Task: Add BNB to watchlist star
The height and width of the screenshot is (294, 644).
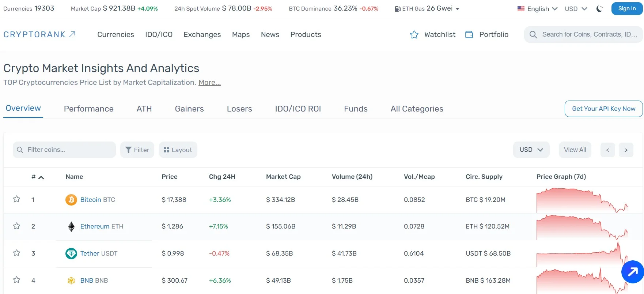Action: pyautogui.click(x=16, y=280)
